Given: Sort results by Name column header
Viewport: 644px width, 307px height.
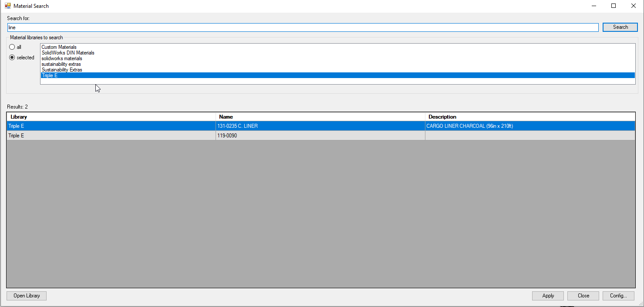Looking at the screenshot, I should [320, 117].
